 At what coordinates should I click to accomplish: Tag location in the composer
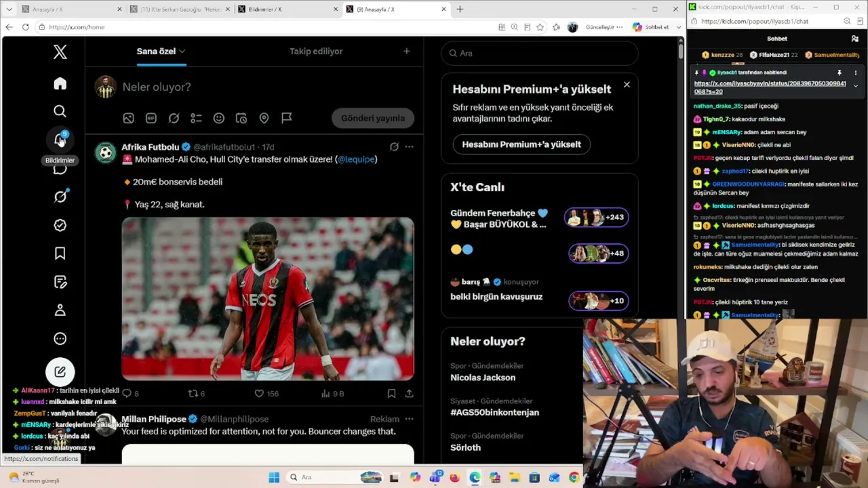click(x=264, y=118)
